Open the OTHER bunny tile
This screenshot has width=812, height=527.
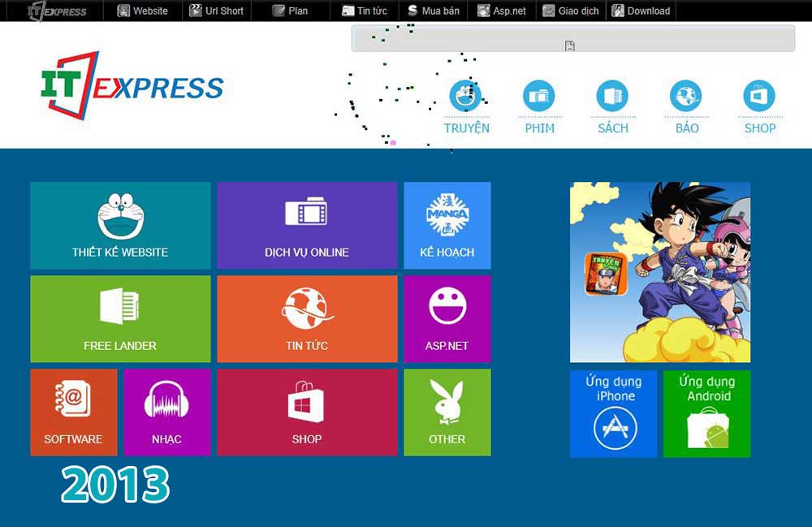(x=447, y=413)
